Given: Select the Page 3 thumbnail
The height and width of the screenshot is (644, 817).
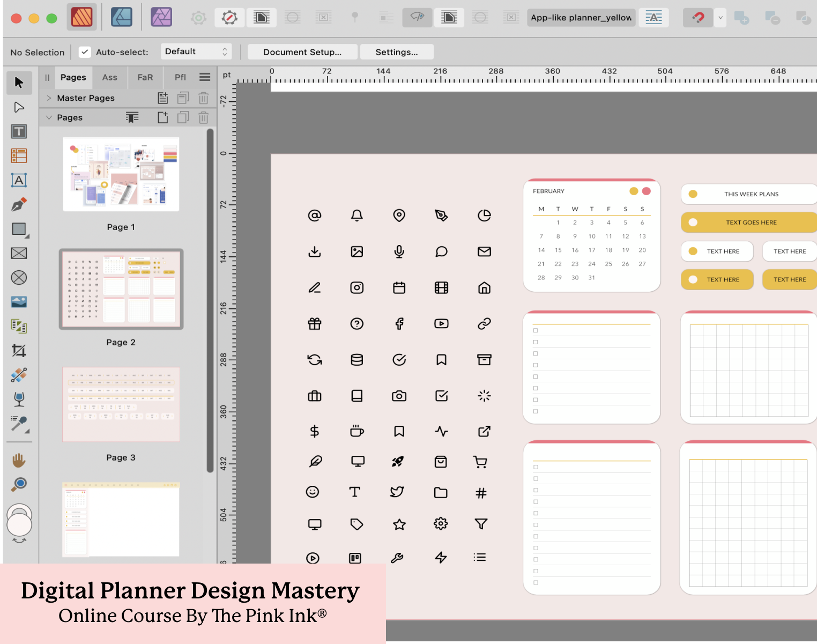Looking at the screenshot, I should 121,404.
